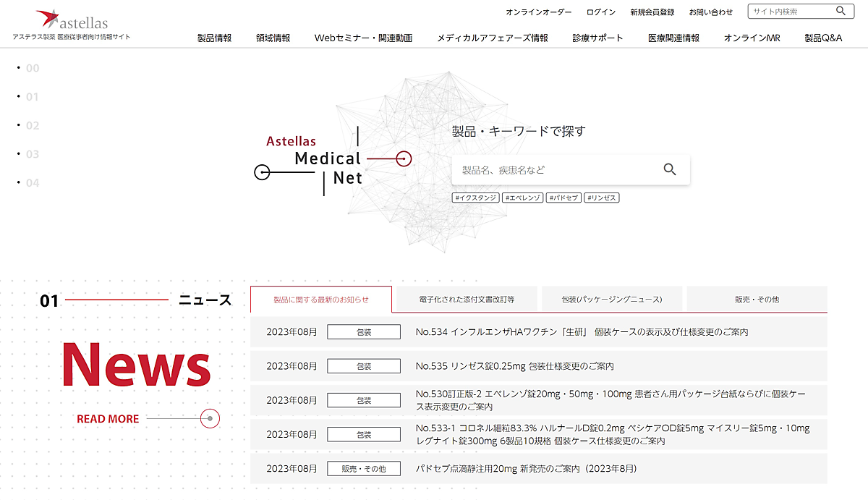Screen dimensions: 868x500
Task: Click the READ MORE circle icon
Action: point(210,418)
